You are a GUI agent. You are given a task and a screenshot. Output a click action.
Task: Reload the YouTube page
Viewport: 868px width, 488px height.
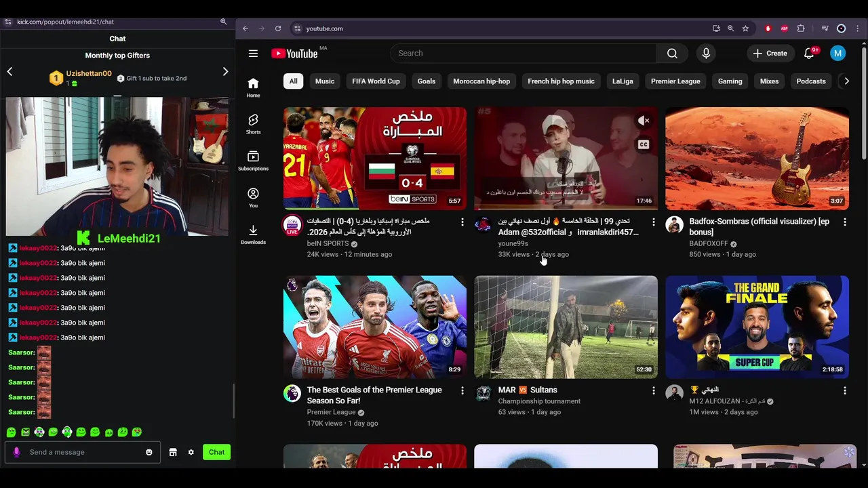tap(278, 28)
